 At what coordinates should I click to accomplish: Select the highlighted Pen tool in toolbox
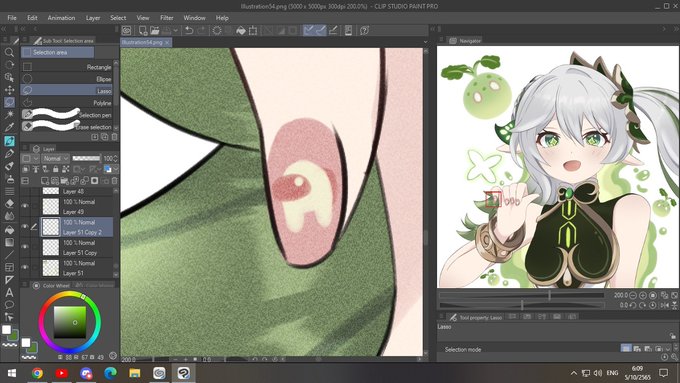9,141
